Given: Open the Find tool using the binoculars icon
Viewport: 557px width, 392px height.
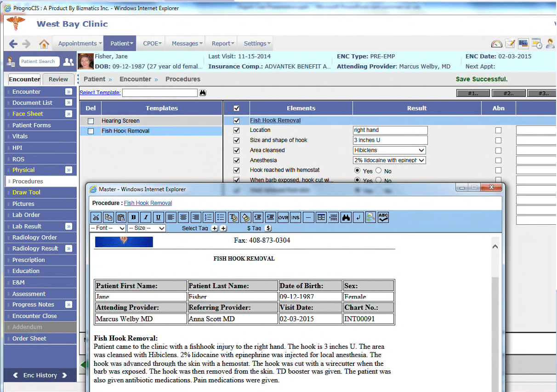Looking at the screenshot, I should coord(346,217).
